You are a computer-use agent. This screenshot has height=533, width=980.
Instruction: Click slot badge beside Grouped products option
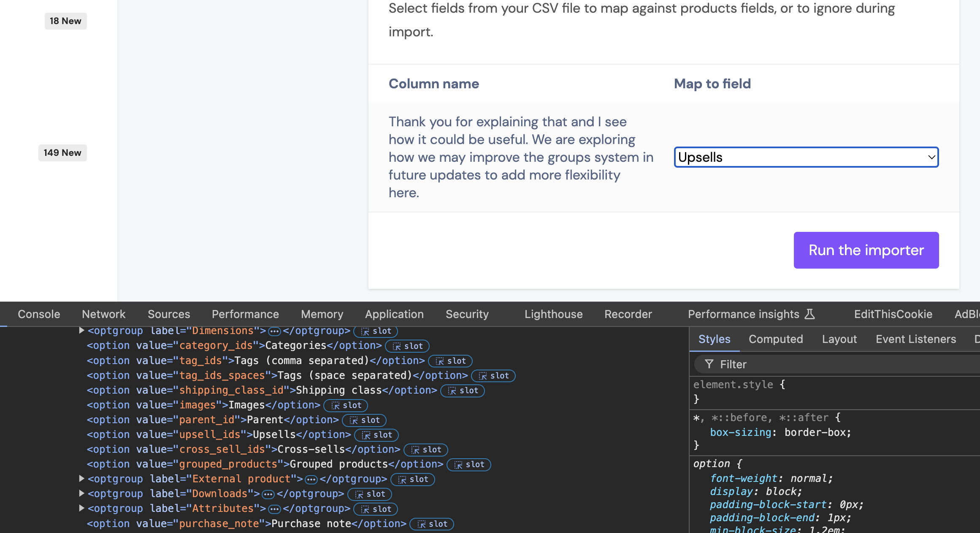(469, 464)
